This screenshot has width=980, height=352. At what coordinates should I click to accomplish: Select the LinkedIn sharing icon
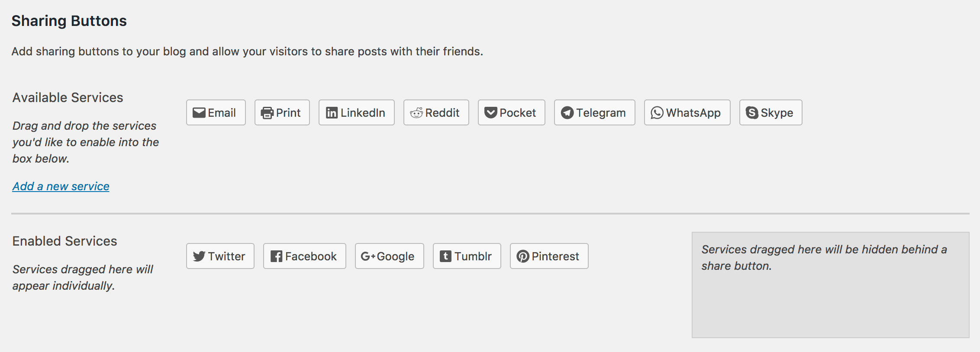331,112
